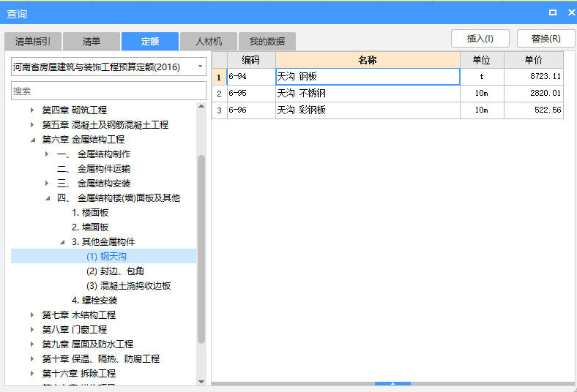Select 三、金属结构安装 tree item

pos(94,183)
